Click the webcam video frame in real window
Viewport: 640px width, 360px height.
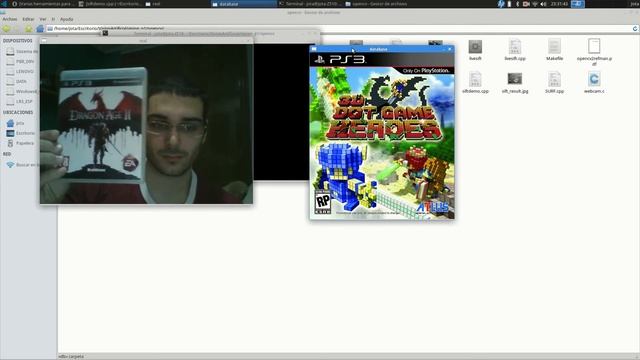click(x=146, y=124)
